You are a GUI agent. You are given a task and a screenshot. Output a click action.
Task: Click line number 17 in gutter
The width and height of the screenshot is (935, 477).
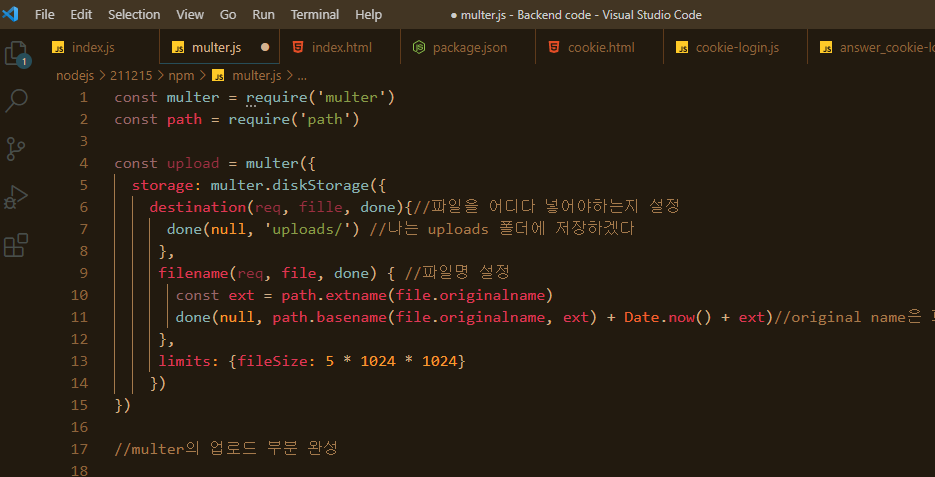coord(79,449)
